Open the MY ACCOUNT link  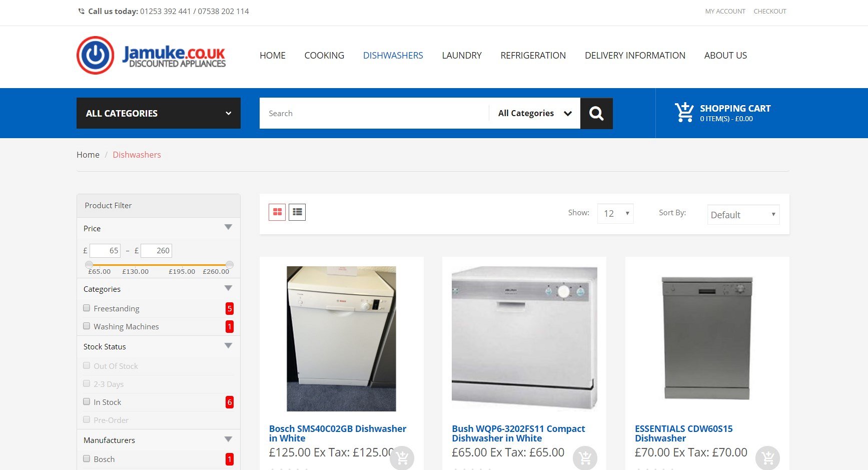pos(725,12)
